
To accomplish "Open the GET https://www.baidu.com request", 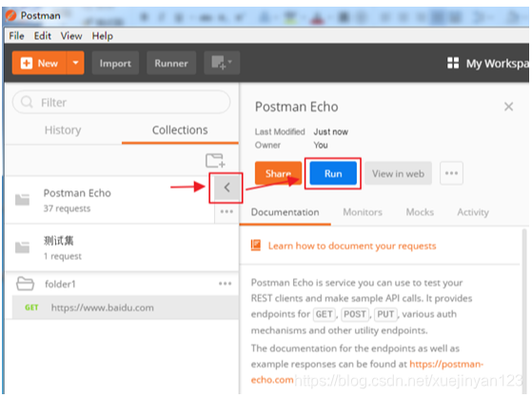I will (126, 308).
